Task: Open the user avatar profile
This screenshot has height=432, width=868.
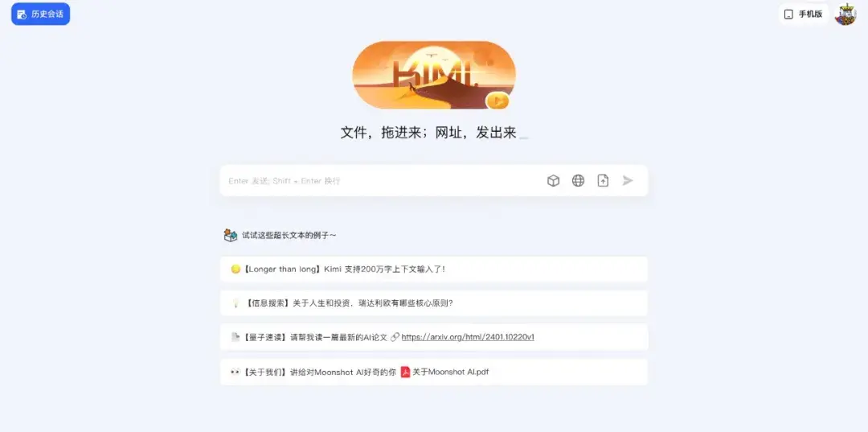Action: tap(845, 14)
